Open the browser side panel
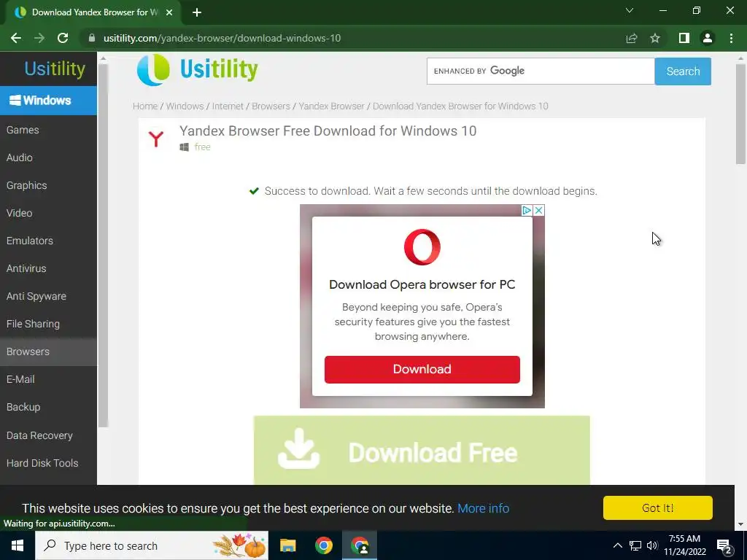Image resolution: width=747 pixels, height=560 pixels. pyautogui.click(x=684, y=38)
